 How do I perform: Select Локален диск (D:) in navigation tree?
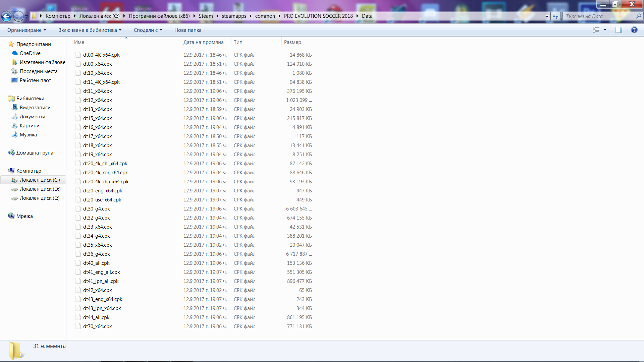coord(40,189)
